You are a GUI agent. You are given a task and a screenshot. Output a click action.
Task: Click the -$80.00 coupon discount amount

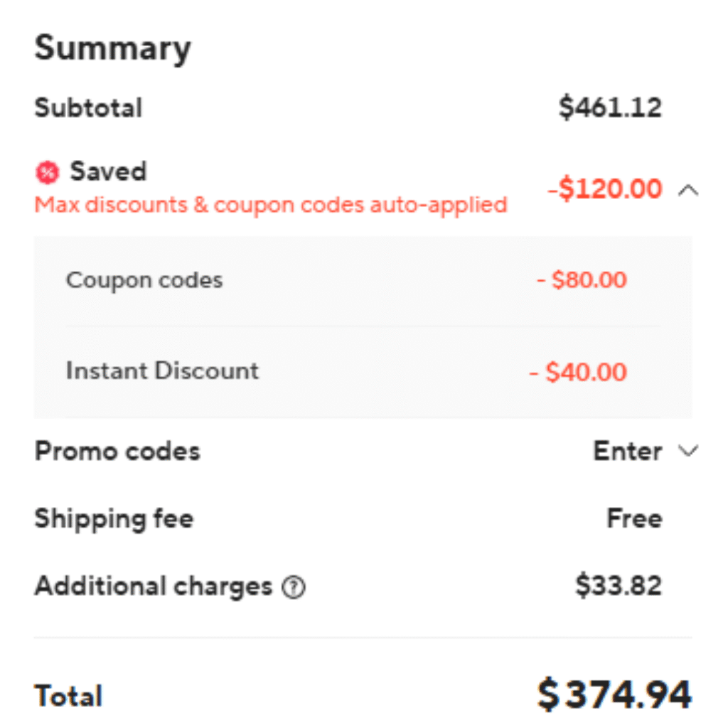pos(582,279)
